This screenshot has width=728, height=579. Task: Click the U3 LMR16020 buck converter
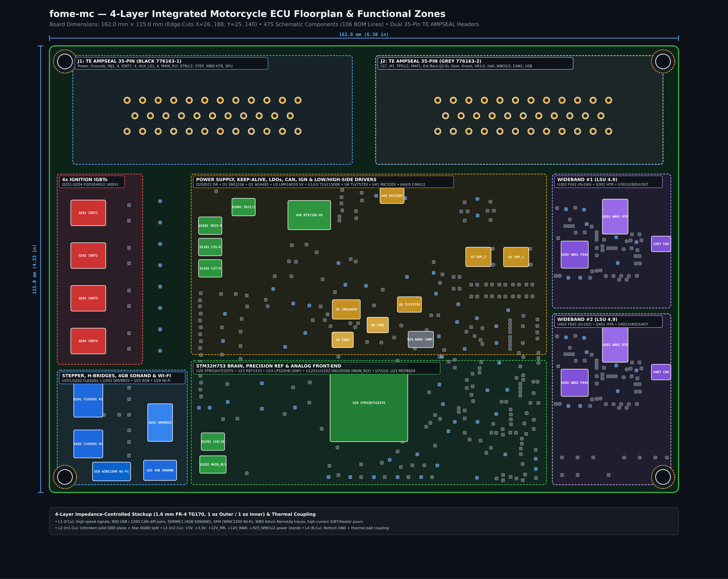coord(346,309)
